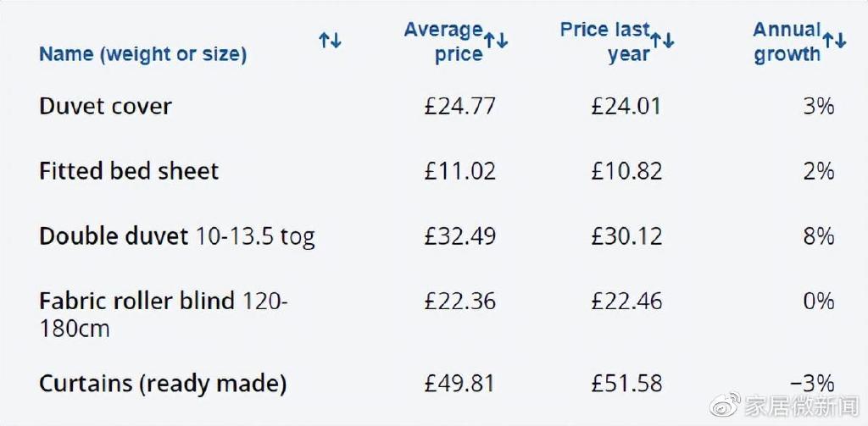Click the Average price column header

(443, 42)
